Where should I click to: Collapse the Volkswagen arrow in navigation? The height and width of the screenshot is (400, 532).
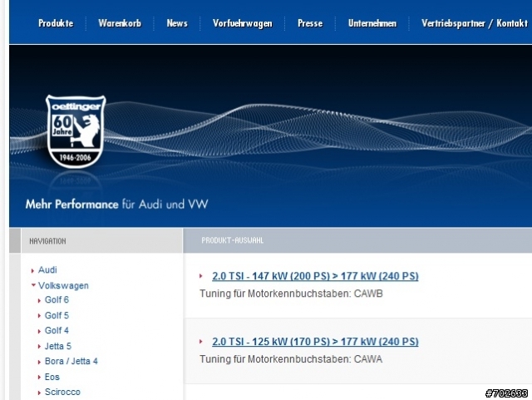33,285
